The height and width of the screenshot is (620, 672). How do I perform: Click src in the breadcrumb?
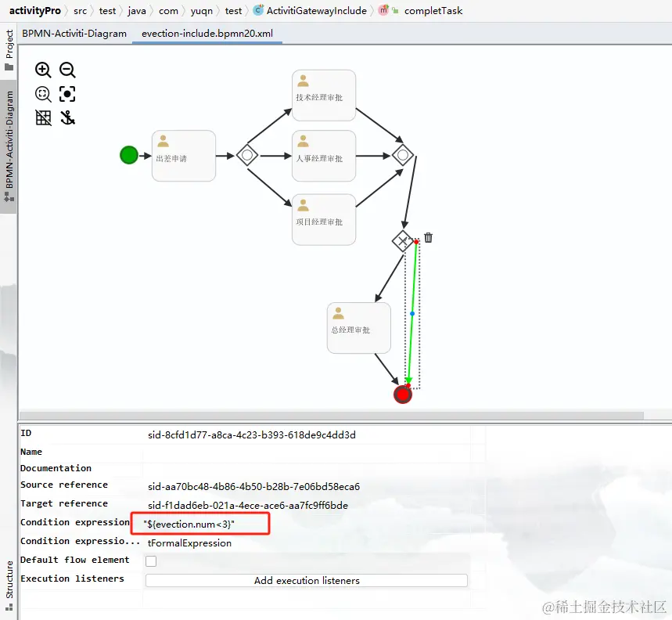point(80,11)
